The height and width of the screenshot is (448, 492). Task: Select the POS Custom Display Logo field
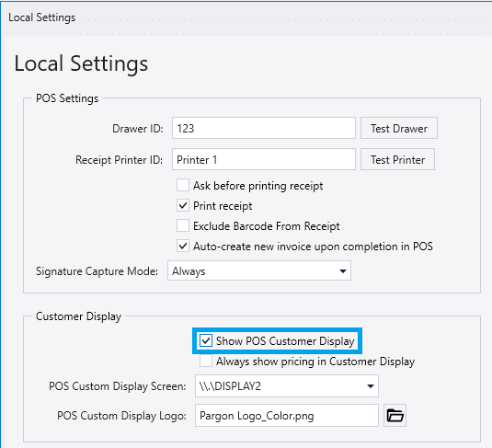287,416
